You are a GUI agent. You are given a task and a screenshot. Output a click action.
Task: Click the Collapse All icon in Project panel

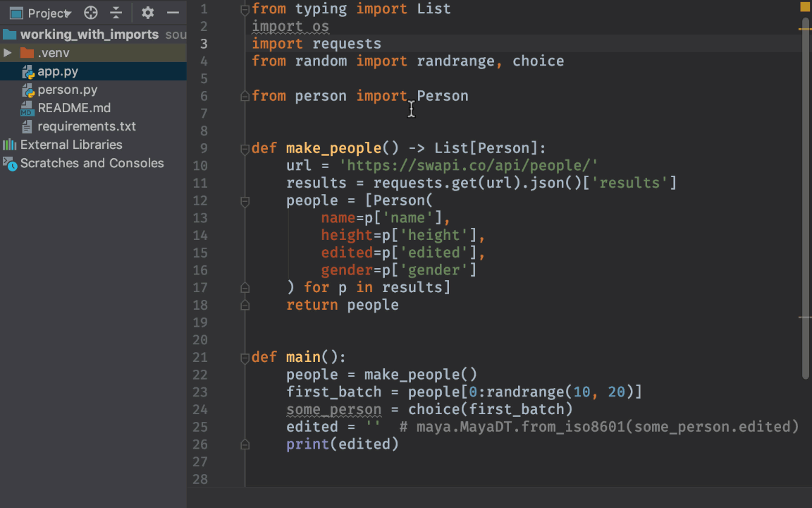tap(117, 13)
